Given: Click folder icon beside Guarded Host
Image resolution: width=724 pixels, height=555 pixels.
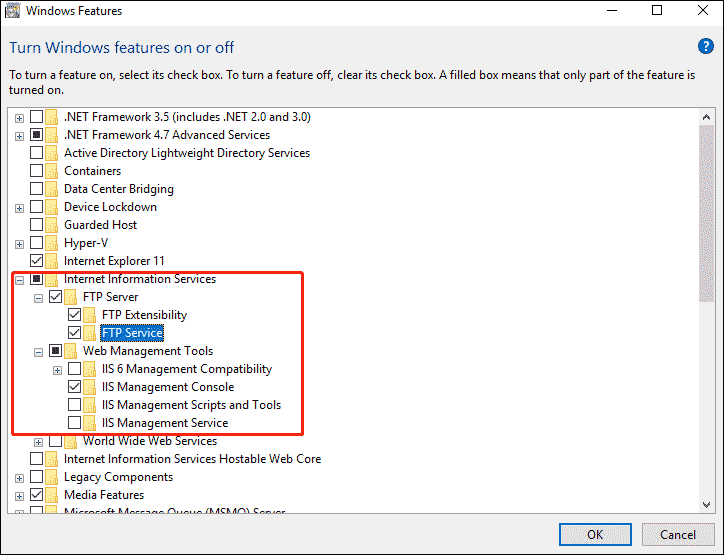Looking at the screenshot, I should tap(52, 225).
